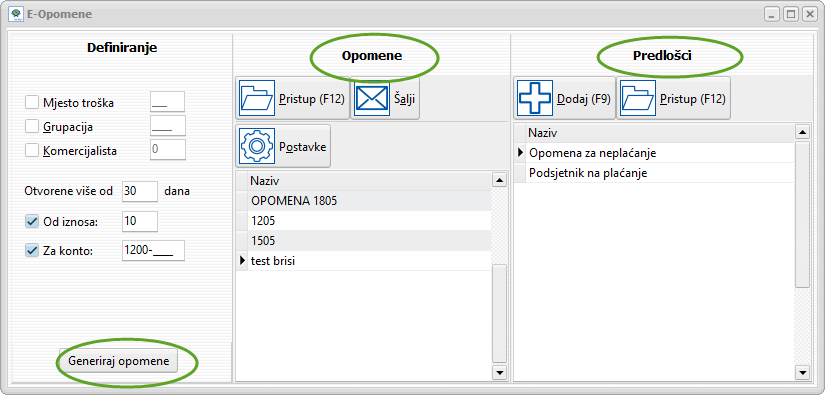The width and height of the screenshot is (825, 395).
Task: Click the row indicator beside Opomena za neplaćanje
Action: (520, 153)
